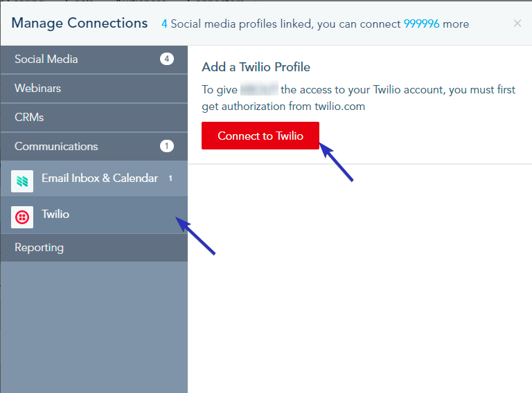Click the Twilio logo icon in sidebar

[22, 217]
